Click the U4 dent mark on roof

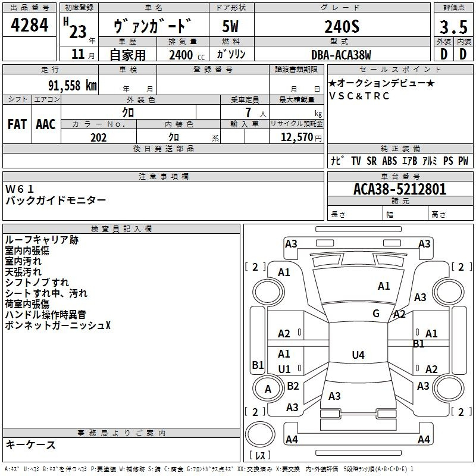pyautogui.click(x=358, y=355)
